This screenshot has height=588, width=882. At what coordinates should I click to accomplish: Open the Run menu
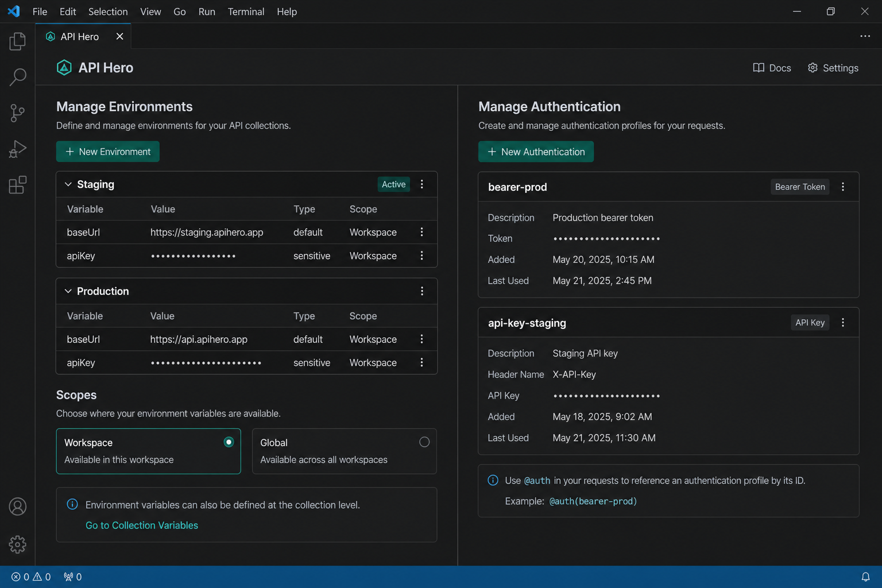point(207,11)
